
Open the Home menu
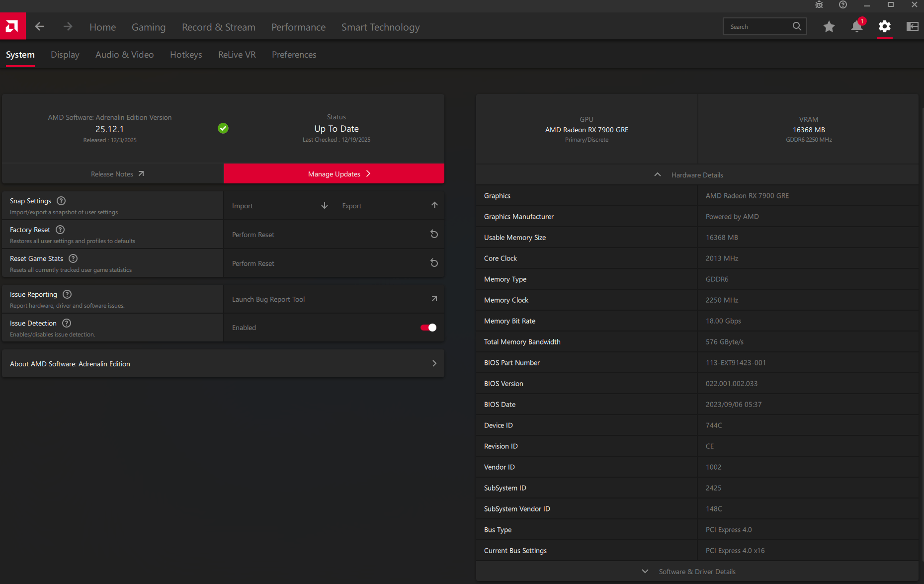coord(102,27)
